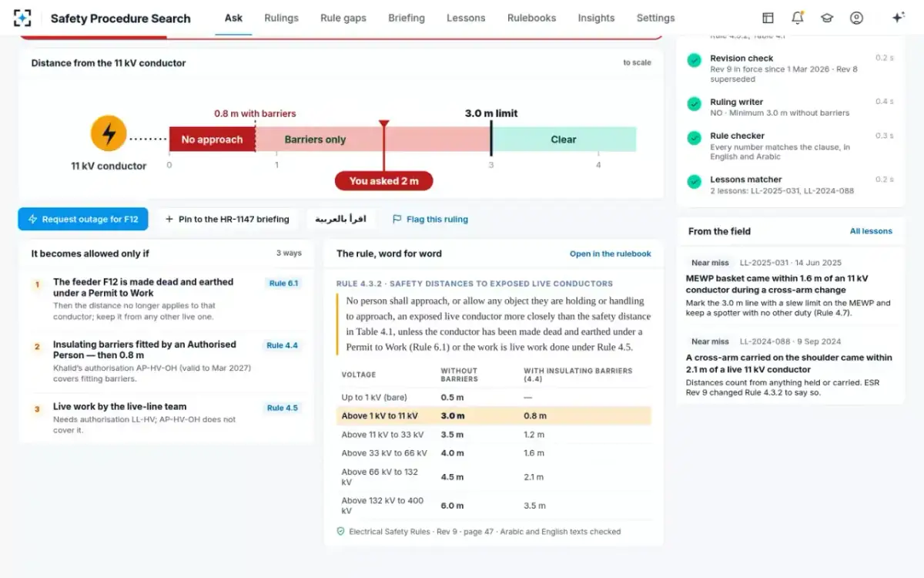Request outage for F12

pos(83,219)
